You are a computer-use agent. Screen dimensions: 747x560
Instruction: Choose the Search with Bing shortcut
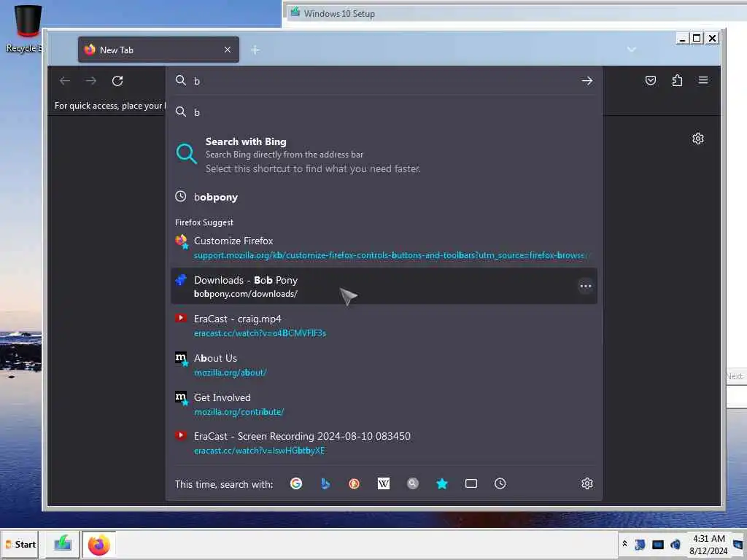coord(384,155)
